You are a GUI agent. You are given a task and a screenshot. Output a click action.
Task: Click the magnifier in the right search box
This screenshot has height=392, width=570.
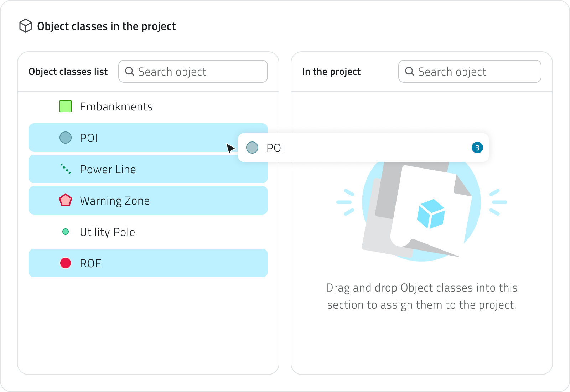tap(410, 71)
